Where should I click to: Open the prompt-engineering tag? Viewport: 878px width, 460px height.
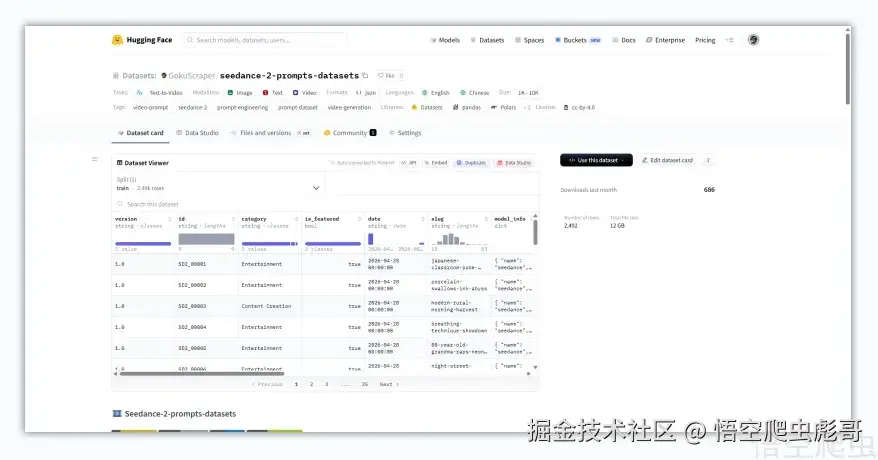point(242,107)
